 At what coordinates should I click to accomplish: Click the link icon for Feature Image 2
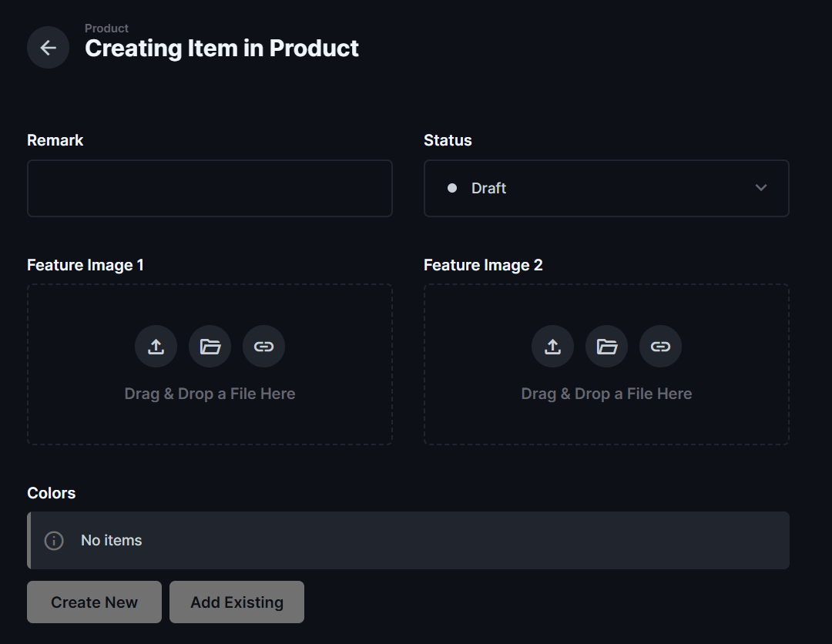(660, 346)
